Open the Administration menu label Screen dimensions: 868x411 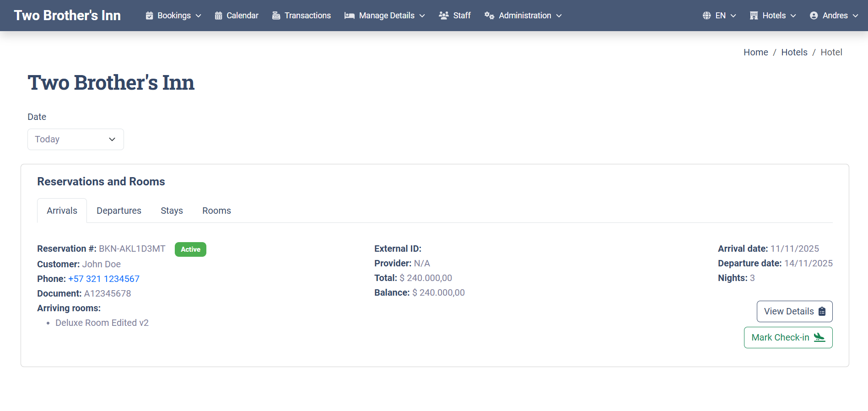pos(525,16)
